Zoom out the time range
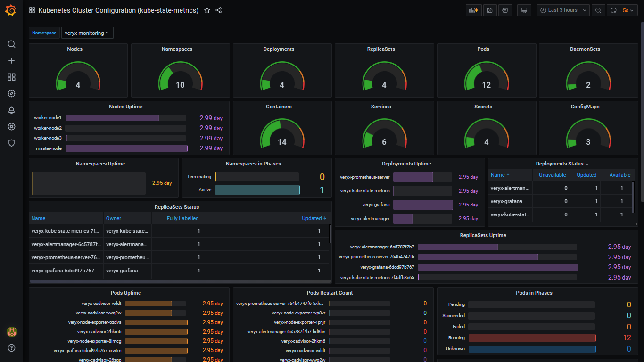 (x=598, y=10)
